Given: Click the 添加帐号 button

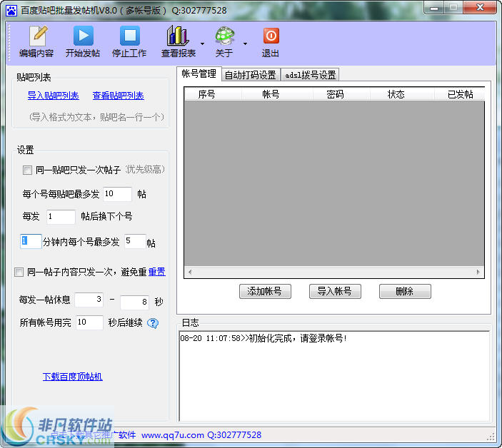Looking at the screenshot, I should tap(265, 291).
